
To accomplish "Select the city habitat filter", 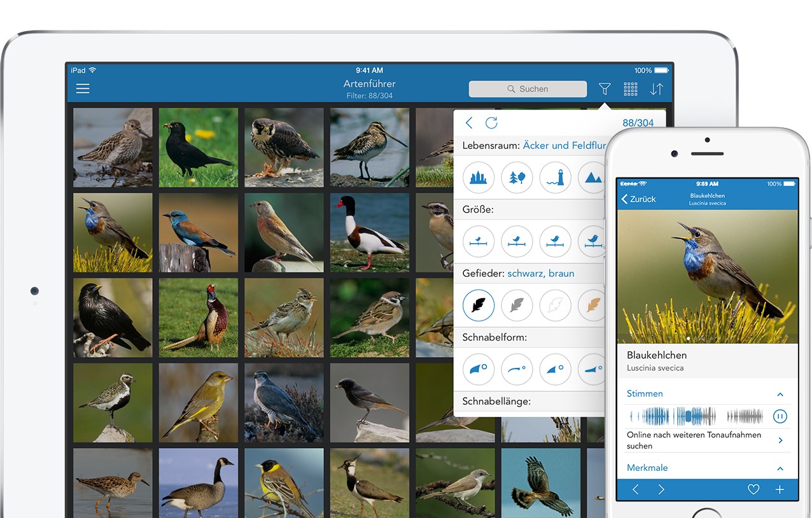I will click(479, 178).
